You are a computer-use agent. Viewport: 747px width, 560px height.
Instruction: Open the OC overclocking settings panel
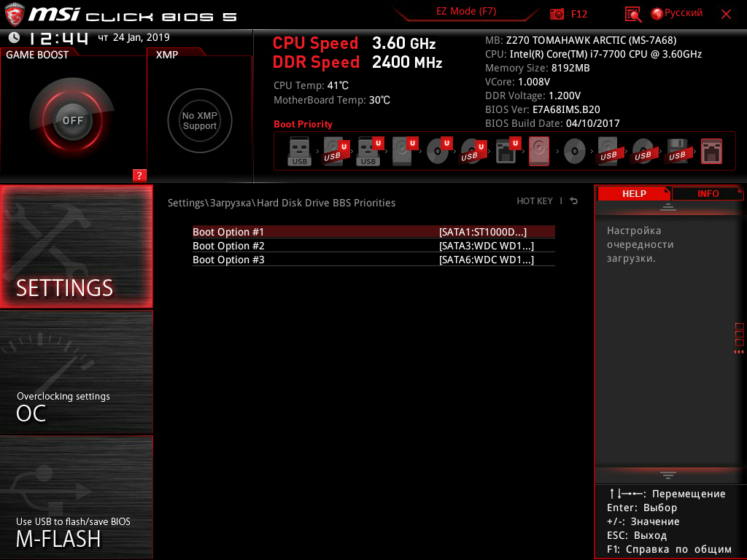point(76,372)
